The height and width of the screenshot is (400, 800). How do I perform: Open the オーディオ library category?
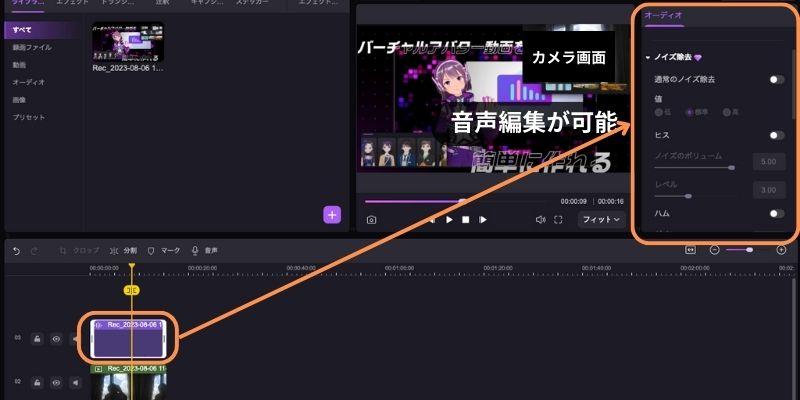(29, 82)
